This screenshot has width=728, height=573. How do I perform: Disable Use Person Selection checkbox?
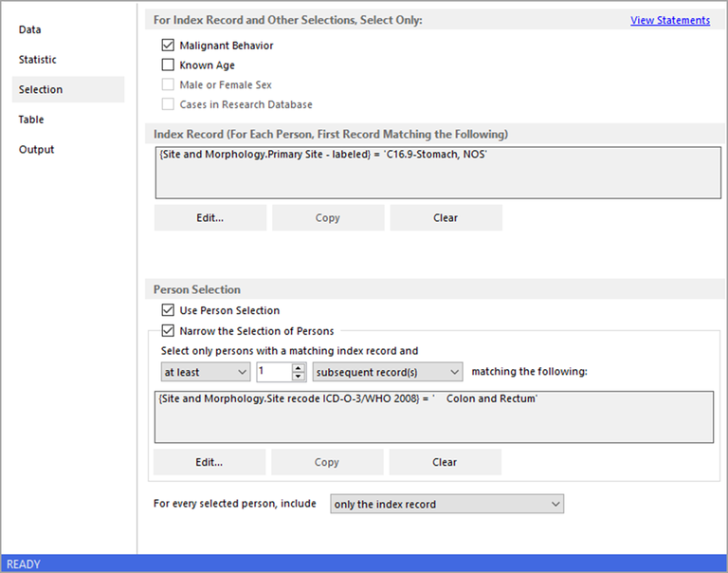pos(168,310)
